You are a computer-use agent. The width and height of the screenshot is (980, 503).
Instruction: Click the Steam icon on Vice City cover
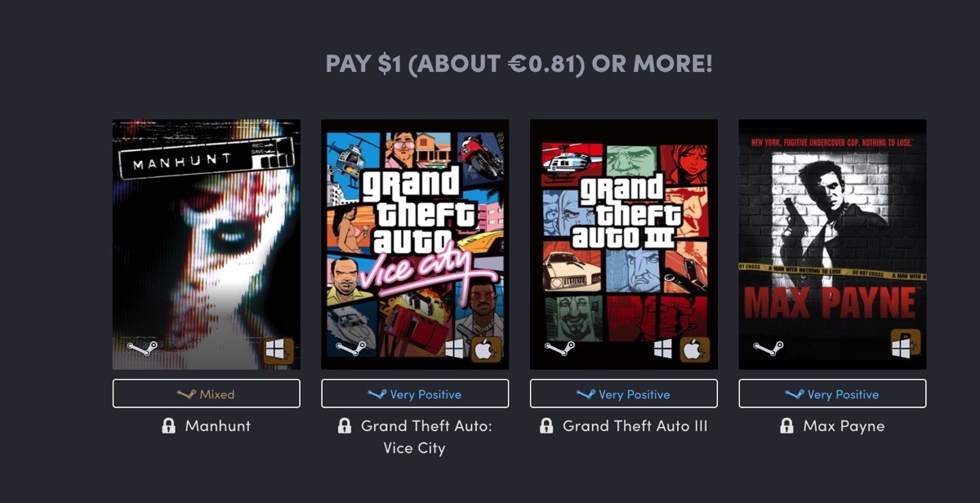[x=350, y=348]
